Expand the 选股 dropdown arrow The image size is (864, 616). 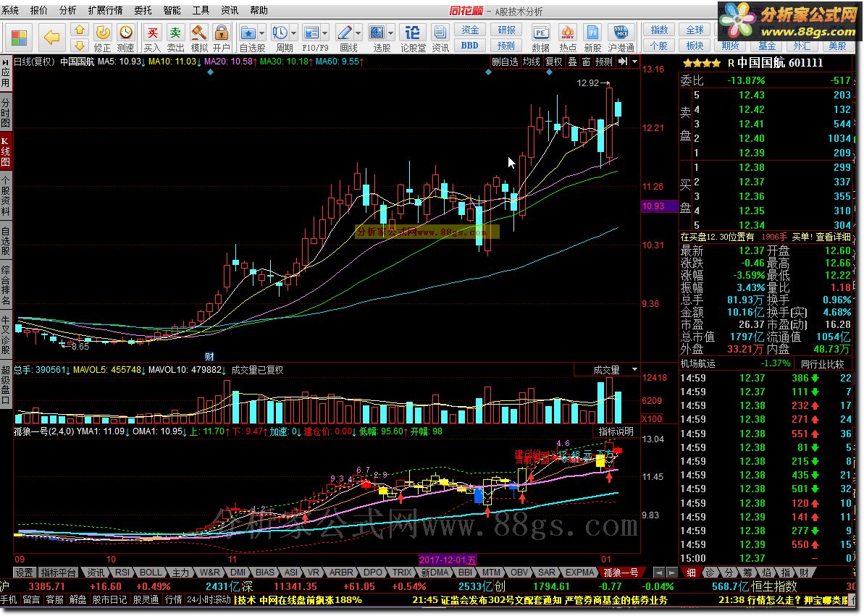[x=390, y=33]
